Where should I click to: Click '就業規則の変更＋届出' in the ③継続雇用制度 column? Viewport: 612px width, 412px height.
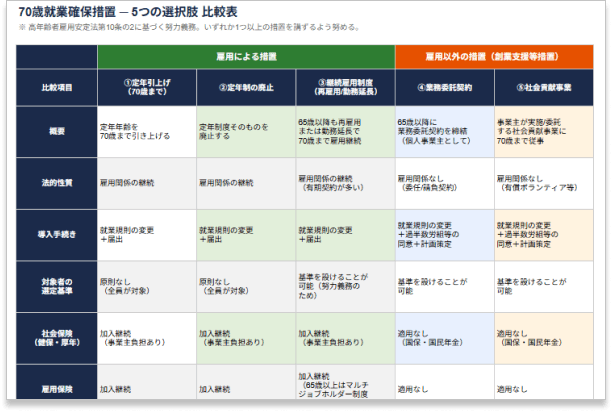(345, 235)
